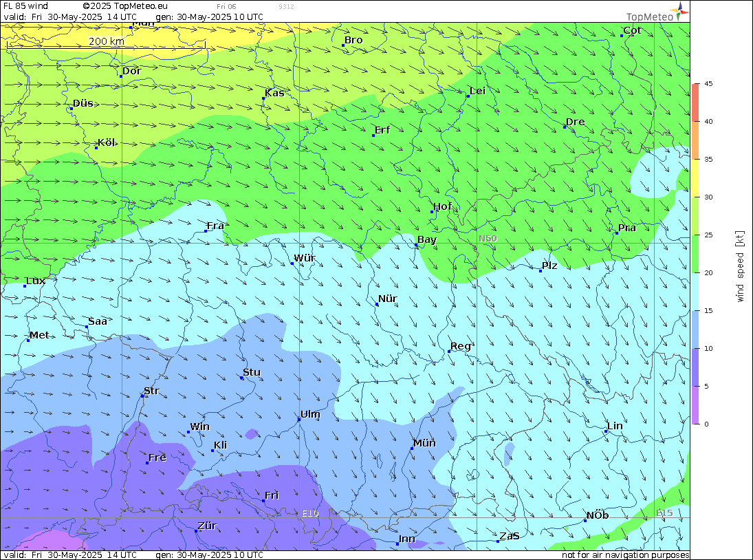Click the Zür city label
The height and width of the screenshot is (560, 753).
click(x=207, y=526)
